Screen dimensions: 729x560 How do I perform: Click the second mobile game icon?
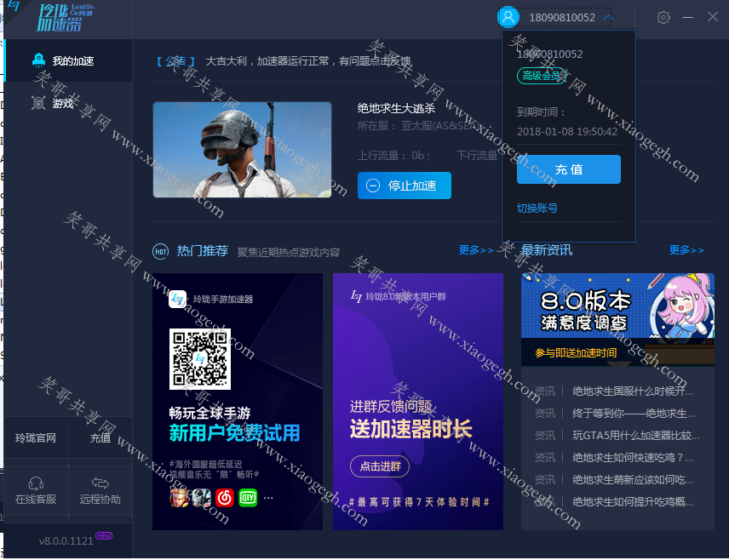[202, 498]
